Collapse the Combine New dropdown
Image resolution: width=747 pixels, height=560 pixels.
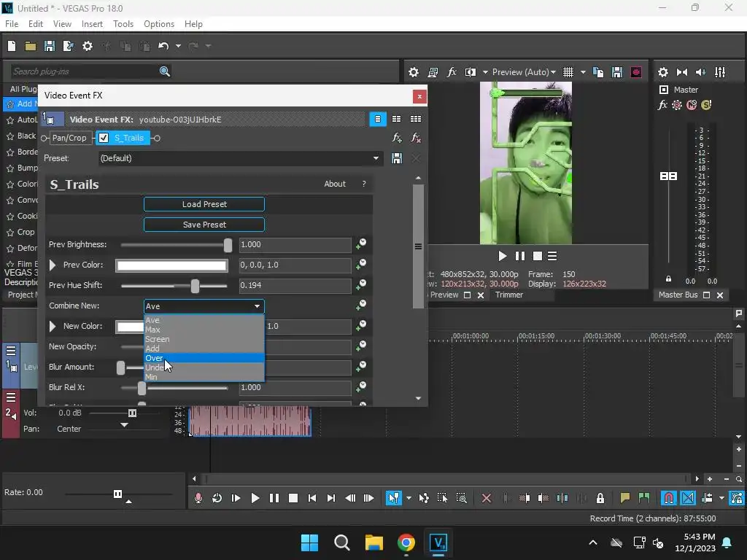tap(258, 306)
